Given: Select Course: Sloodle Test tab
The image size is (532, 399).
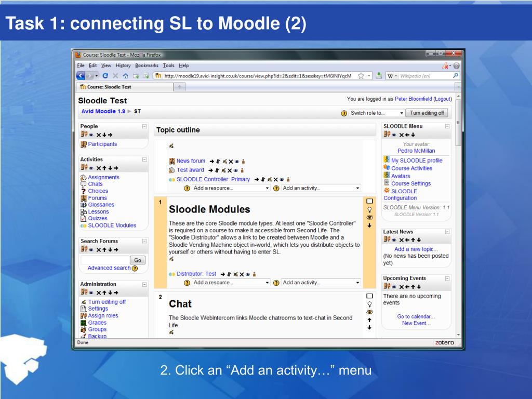Looking at the screenshot, I should (125, 87).
